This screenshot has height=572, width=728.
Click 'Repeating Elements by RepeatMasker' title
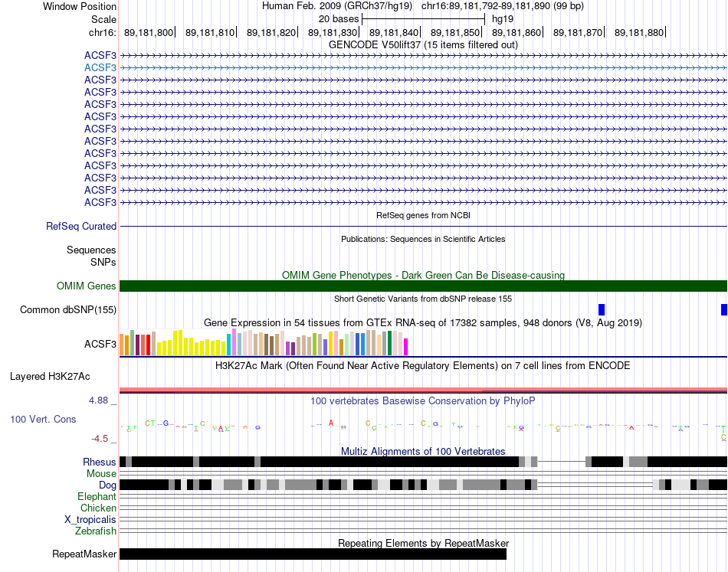423,543
